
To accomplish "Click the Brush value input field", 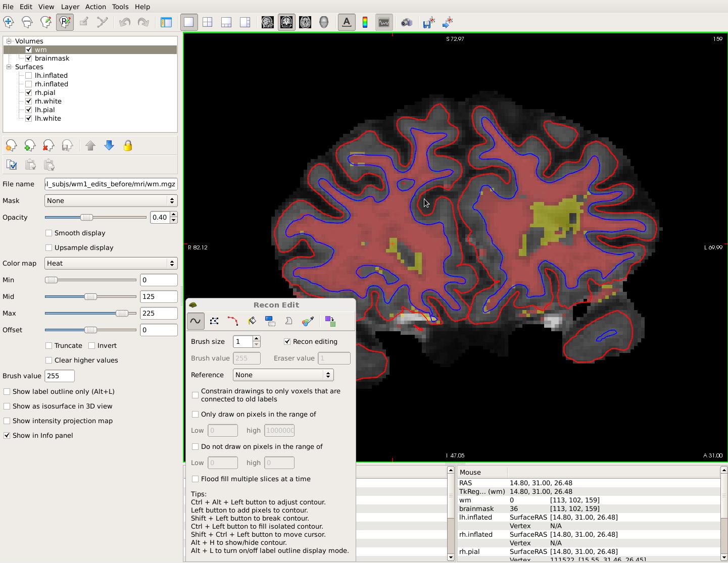I will [60, 376].
